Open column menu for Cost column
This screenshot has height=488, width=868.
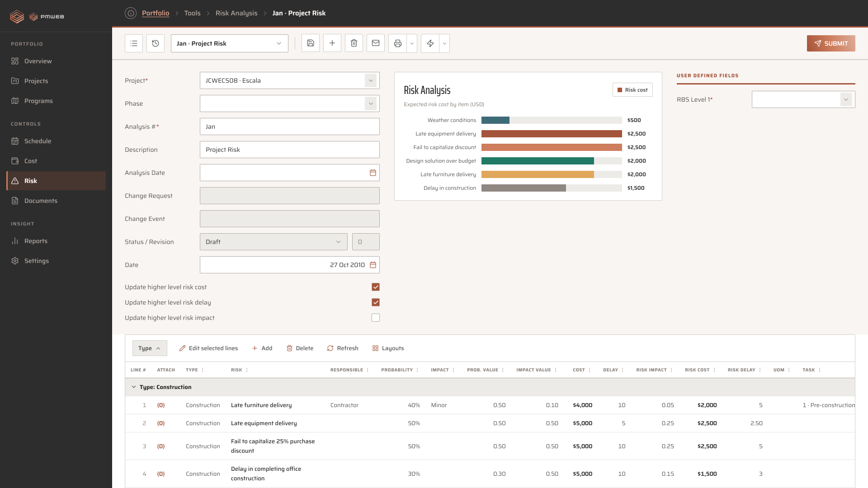pyautogui.click(x=590, y=370)
